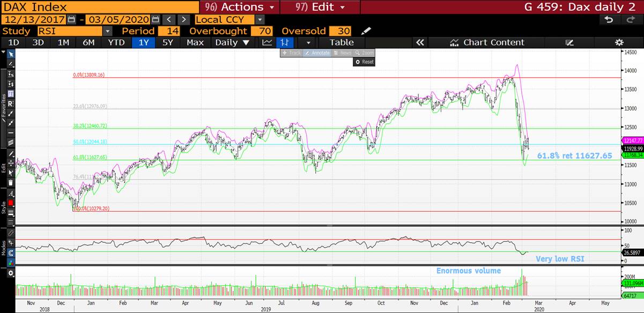644x313 pixels.
Task: Click the 23.6%(12976.09) Fibonacci label
Action: click(90, 106)
